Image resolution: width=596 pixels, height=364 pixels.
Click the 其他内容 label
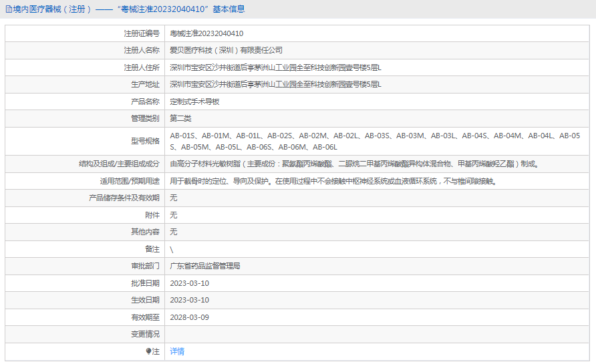145,232
